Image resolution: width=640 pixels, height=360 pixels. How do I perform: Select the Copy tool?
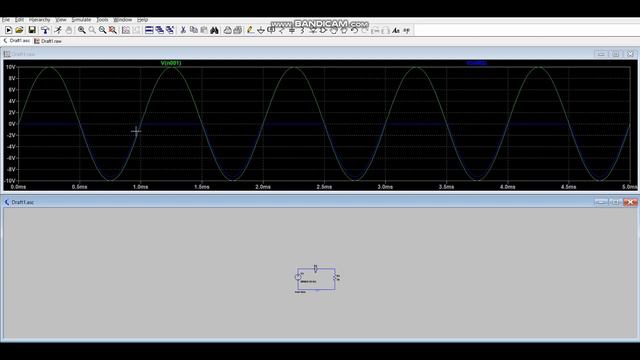194,30
